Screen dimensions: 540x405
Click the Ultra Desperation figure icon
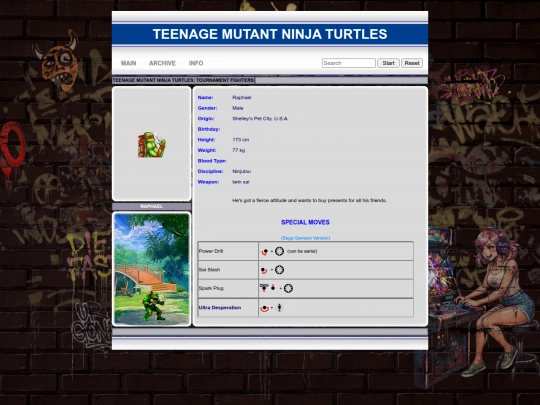click(280, 307)
